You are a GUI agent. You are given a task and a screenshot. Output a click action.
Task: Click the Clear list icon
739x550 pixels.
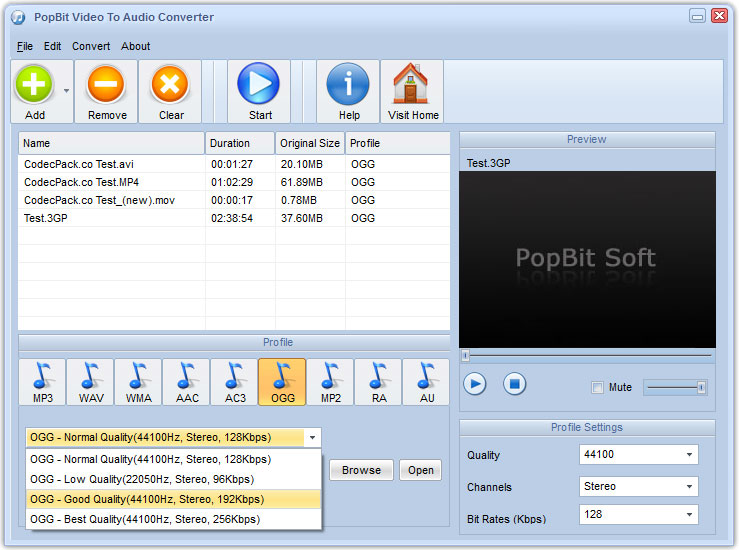pyautogui.click(x=170, y=84)
